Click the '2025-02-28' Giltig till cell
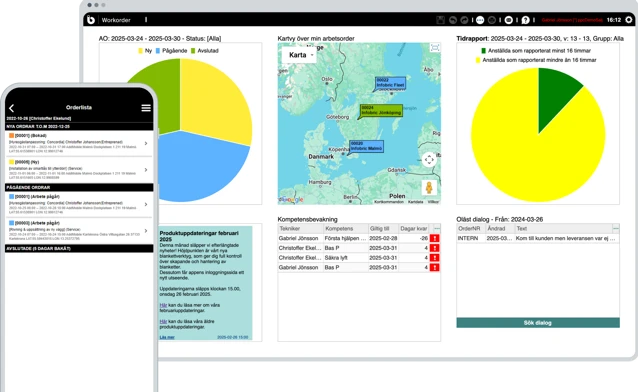The height and width of the screenshot is (392, 638). click(x=383, y=238)
